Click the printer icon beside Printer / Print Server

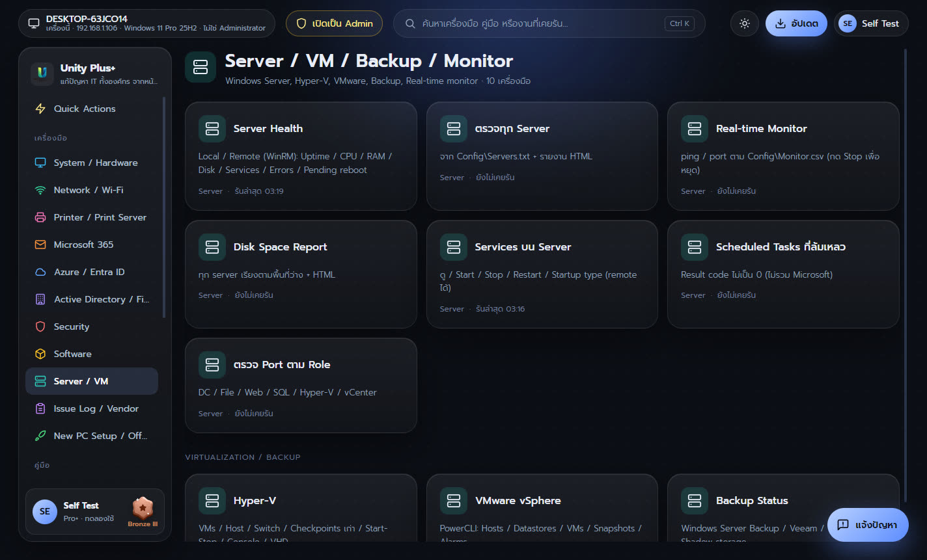pyautogui.click(x=40, y=217)
